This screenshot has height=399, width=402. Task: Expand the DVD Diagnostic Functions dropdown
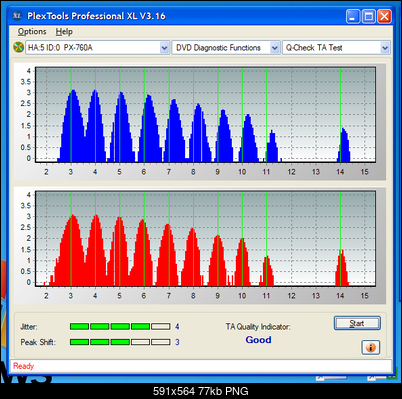point(274,48)
